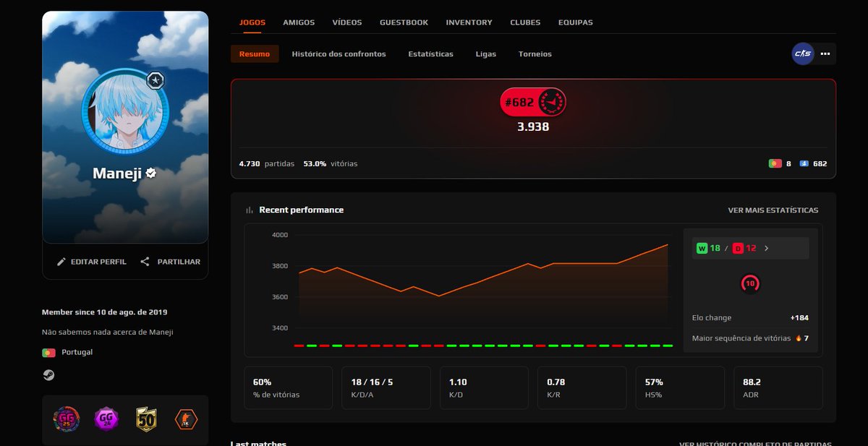Open the AMIGOS tab

[299, 22]
